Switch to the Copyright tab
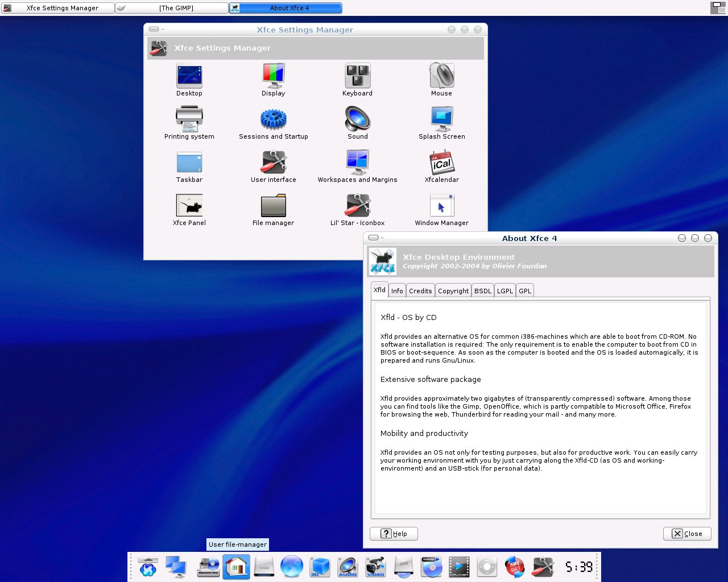Screen dimensions: 728x582 453,290
